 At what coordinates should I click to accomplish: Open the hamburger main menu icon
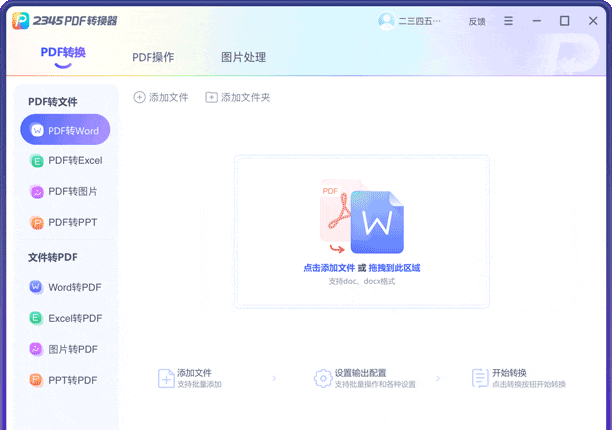pos(508,21)
